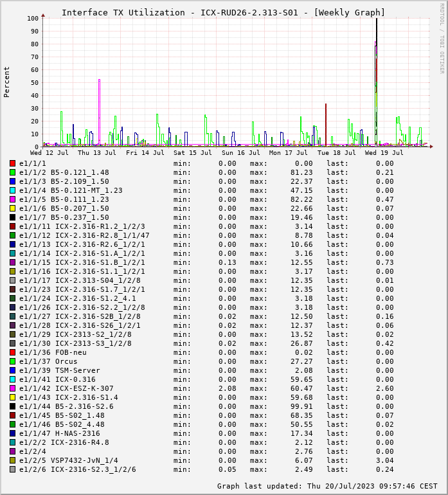This screenshot has height=495, width=448.
Task: Select the Tue 18 Jul date label
Action: (337, 153)
